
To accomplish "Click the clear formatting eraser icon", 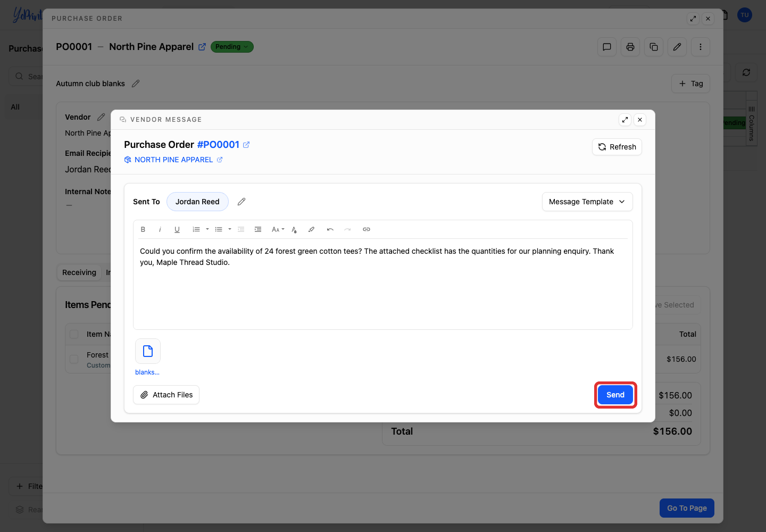I will (311, 229).
